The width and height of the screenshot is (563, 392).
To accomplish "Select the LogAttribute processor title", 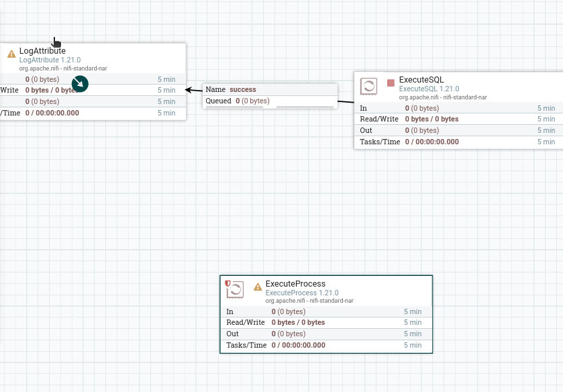I will coord(42,50).
